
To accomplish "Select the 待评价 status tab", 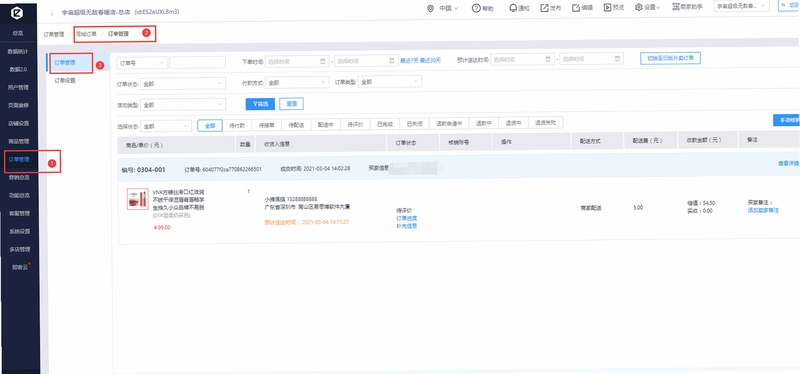I will pos(355,124).
